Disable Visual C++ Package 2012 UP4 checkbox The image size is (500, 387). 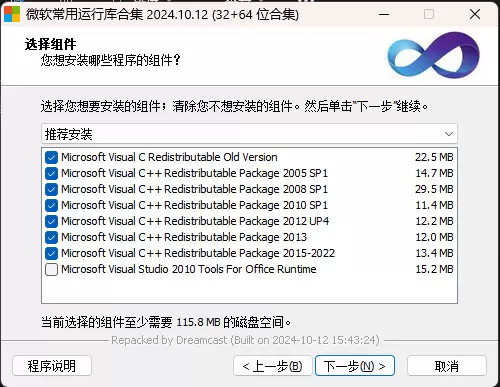pos(51,221)
